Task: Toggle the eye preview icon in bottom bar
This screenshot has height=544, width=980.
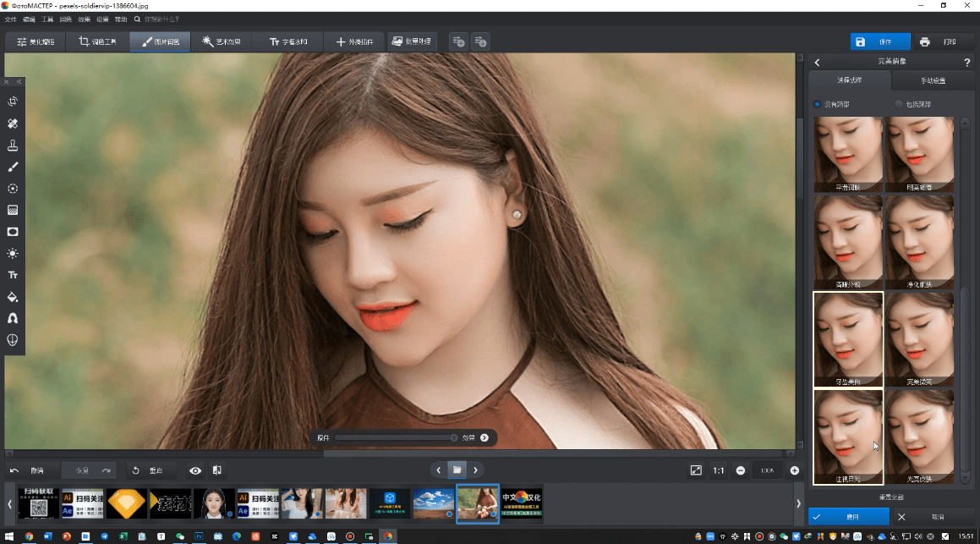Action: pos(195,470)
